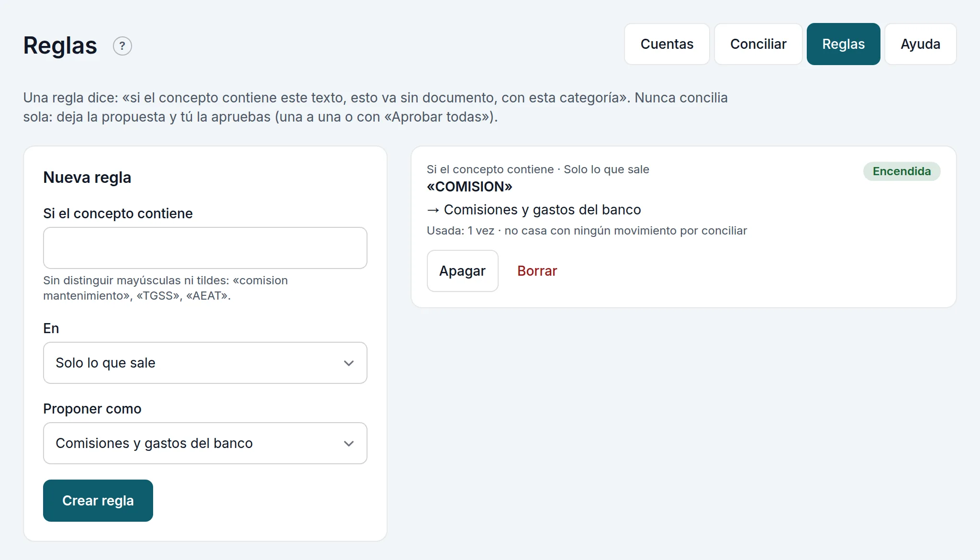Click the 'Proponer como' label
980x560 pixels.
click(92, 409)
